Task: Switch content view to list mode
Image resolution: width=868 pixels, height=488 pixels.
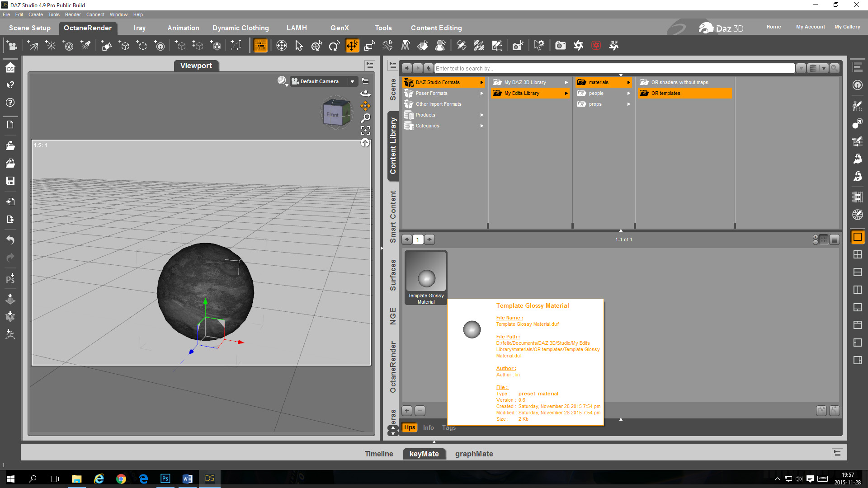Action: tap(835, 239)
